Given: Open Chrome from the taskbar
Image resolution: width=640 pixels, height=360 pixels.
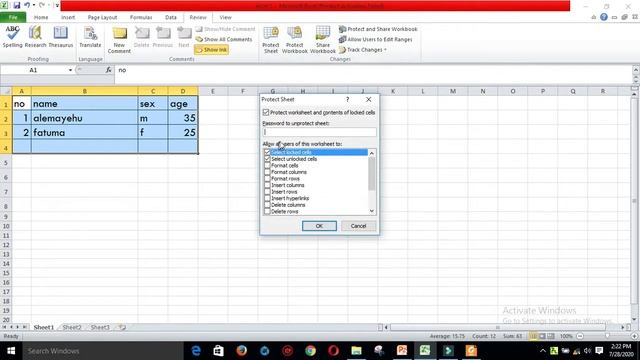Looking at the screenshot, I should (x=310, y=351).
